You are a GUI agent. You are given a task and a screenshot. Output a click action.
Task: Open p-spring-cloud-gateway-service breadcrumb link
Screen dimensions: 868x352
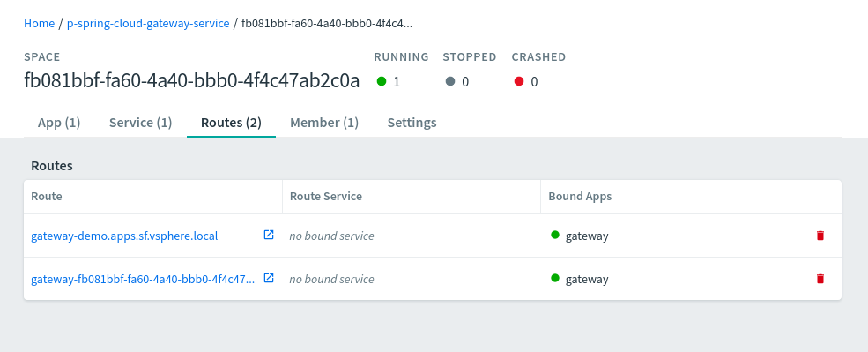click(x=148, y=23)
